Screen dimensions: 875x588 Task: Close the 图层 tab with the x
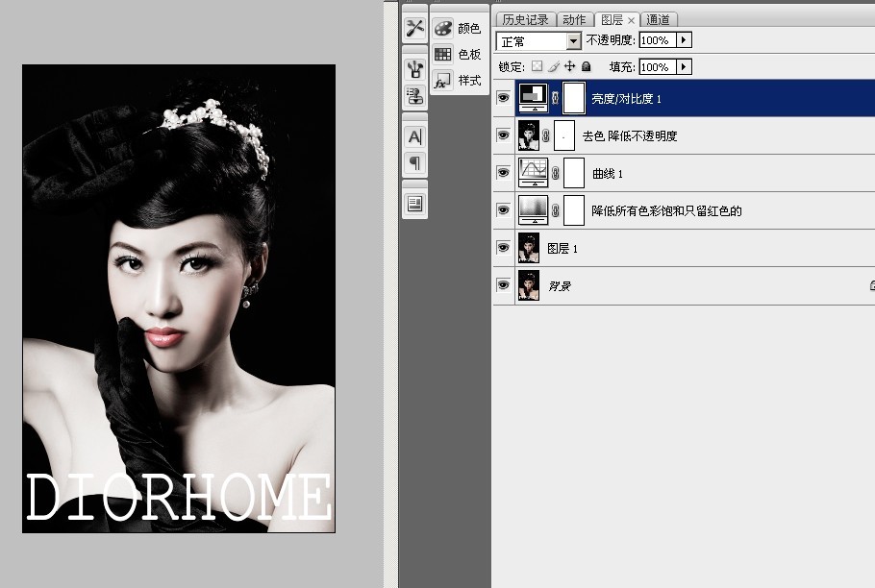click(x=631, y=20)
